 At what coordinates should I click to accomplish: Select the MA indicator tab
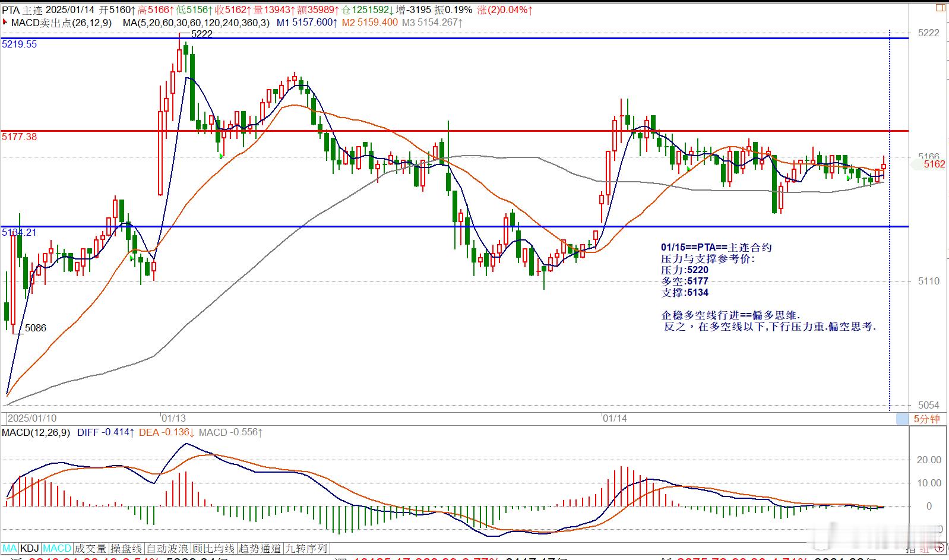click(10, 548)
